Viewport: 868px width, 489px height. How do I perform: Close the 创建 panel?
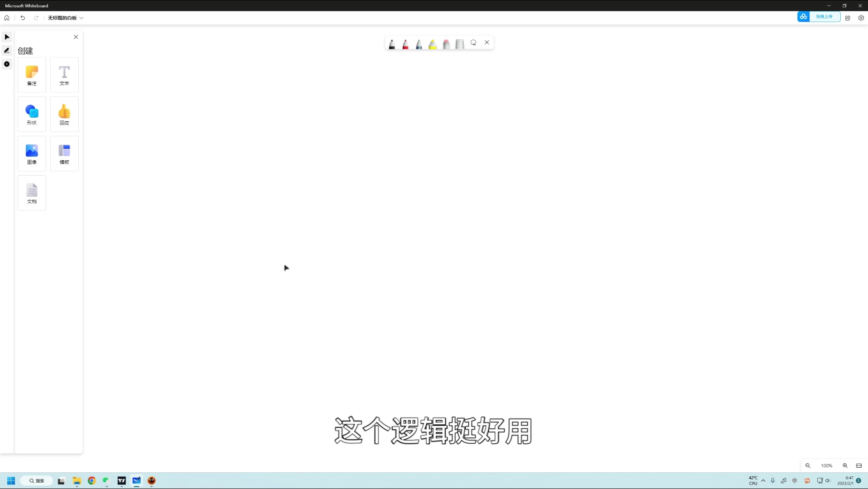(76, 37)
